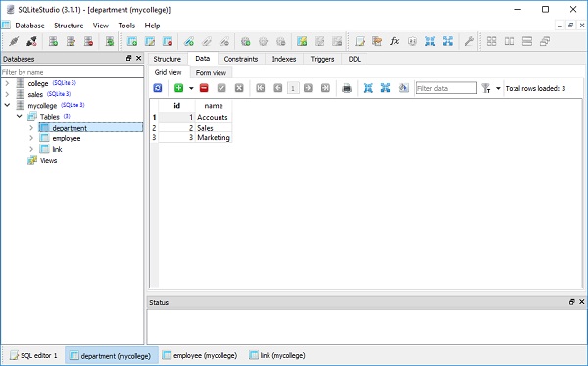
Task: Click the connect to database icon
Action: point(14,41)
